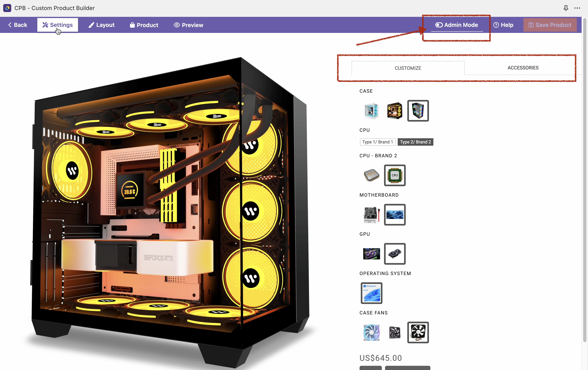The height and width of the screenshot is (370, 588).
Task: Choose the purple RGB GPU option
Action: point(371,254)
